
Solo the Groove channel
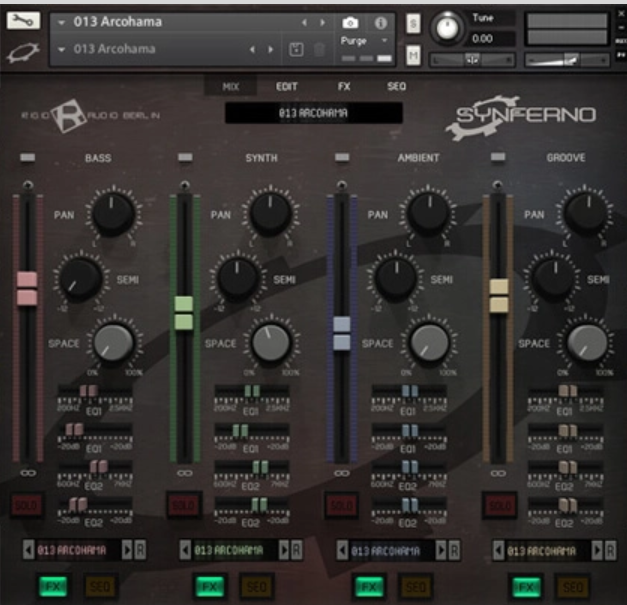[499, 505]
